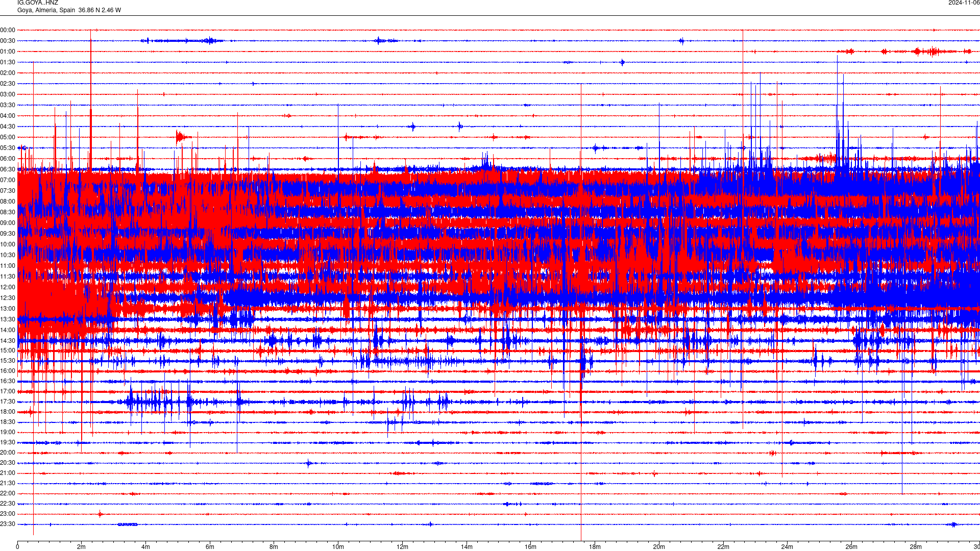The image size is (980, 551).
Task: Select the 20:00 time row label
Action: (x=8, y=453)
